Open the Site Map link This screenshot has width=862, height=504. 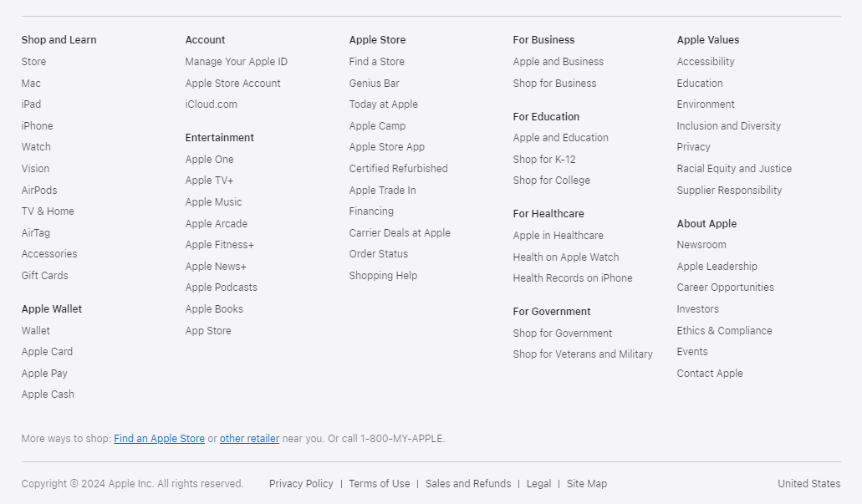586,484
